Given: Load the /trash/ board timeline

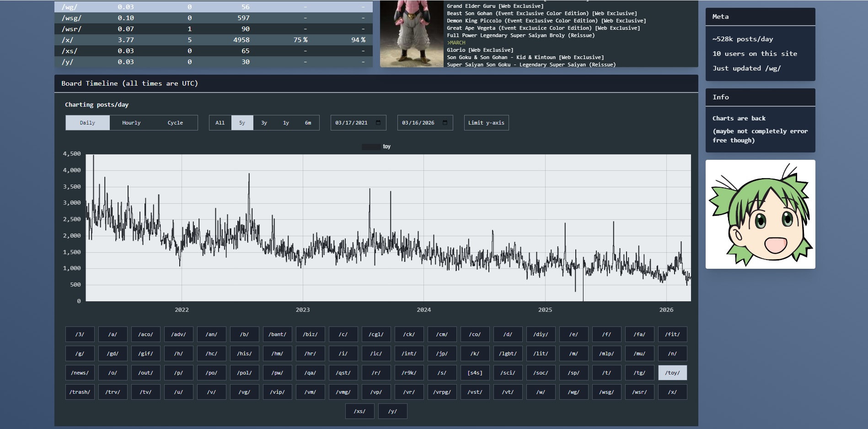Looking at the screenshot, I should (80, 392).
